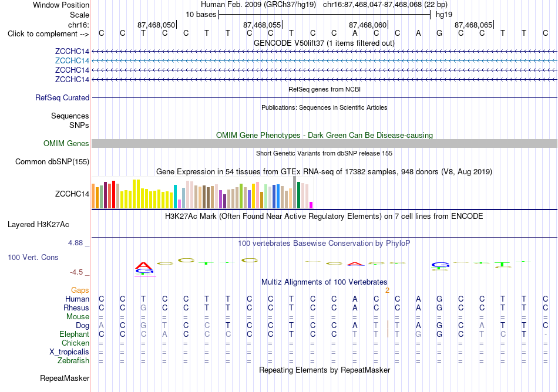Click the green OMIM Gene Phenotypes title
Image resolution: width=558 pixels, height=392 pixels.
[324, 136]
